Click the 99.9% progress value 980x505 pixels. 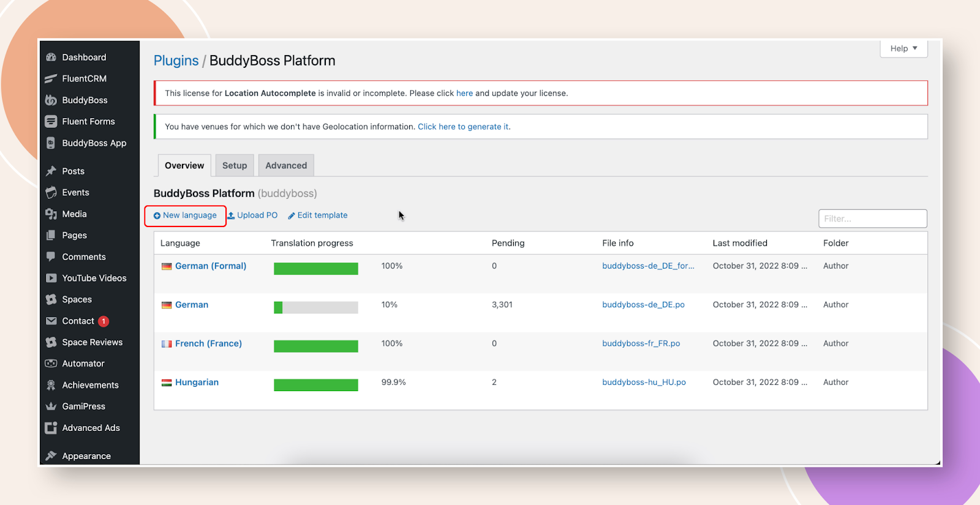393,383
